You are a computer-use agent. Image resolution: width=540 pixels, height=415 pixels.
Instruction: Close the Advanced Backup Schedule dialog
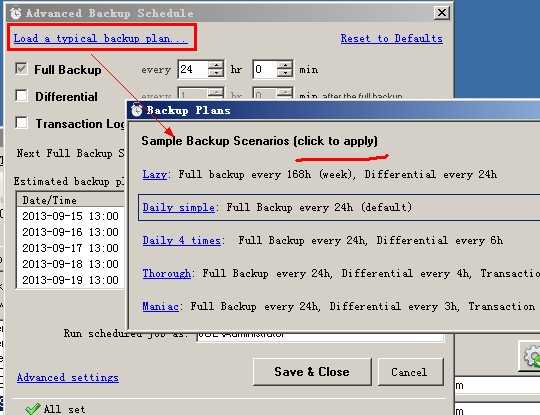pos(442,13)
